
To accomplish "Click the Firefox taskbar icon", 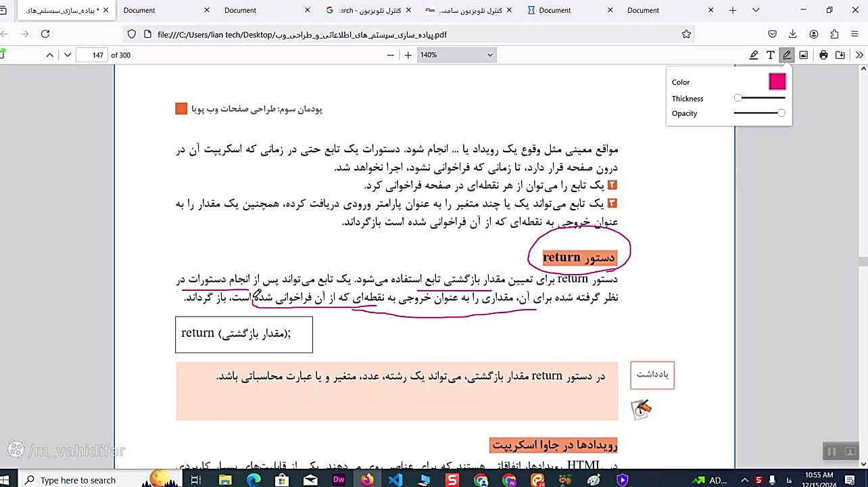I will coord(367,480).
